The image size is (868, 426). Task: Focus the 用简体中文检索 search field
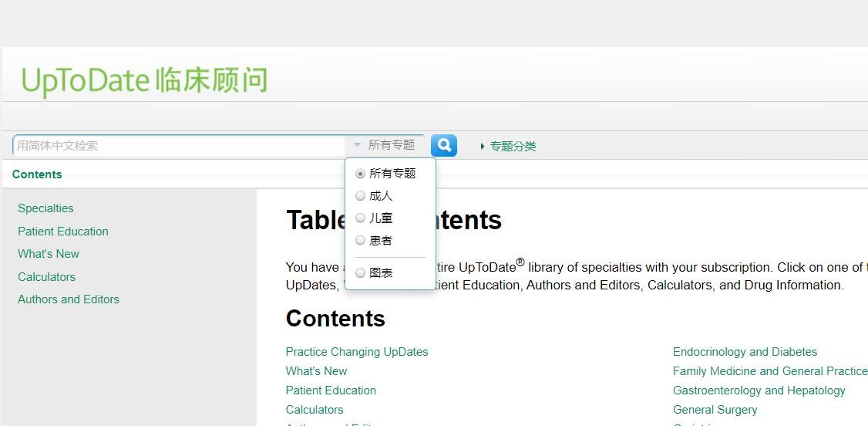[x=179, y=146]
